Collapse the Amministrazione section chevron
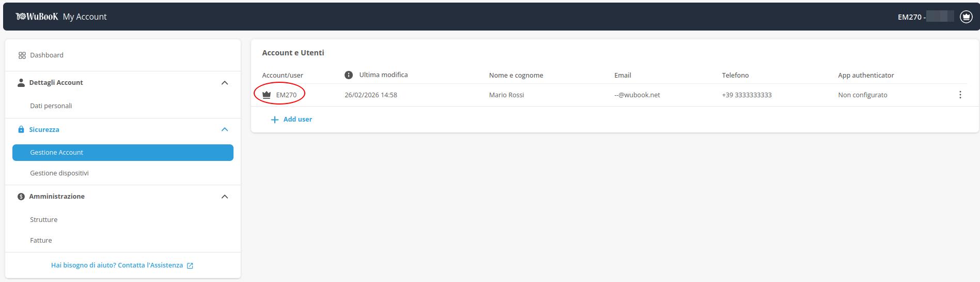 [x=224, y=197]
